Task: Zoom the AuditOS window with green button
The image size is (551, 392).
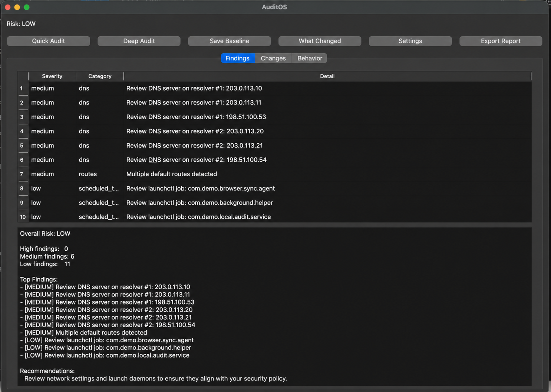Action: (x=27, y=7)
